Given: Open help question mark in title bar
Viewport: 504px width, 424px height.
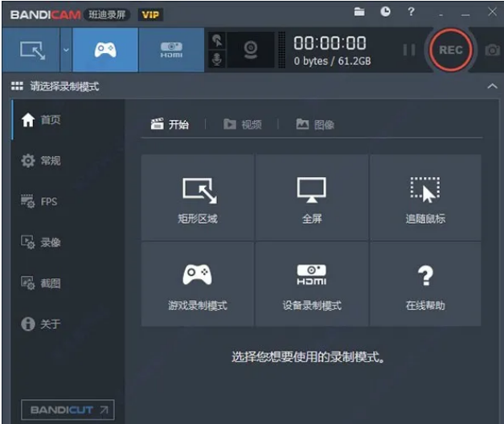Looking at the screenshot, I should pos(411,12).
